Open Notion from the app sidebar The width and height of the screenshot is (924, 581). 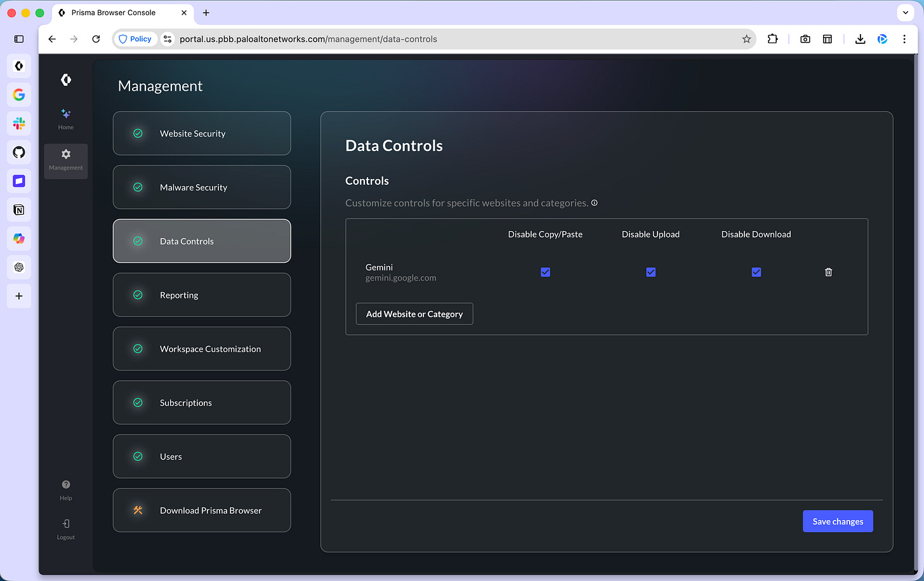point(19,210)
